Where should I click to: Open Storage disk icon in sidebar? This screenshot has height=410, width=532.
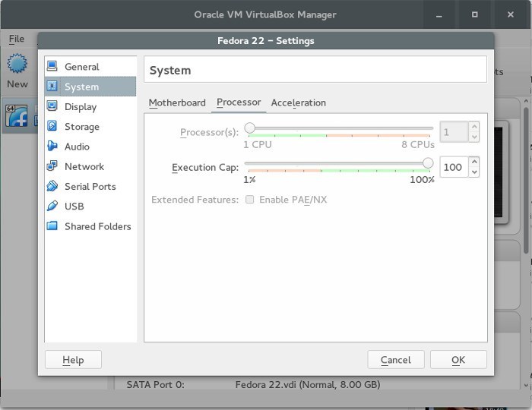click(52, 126)
